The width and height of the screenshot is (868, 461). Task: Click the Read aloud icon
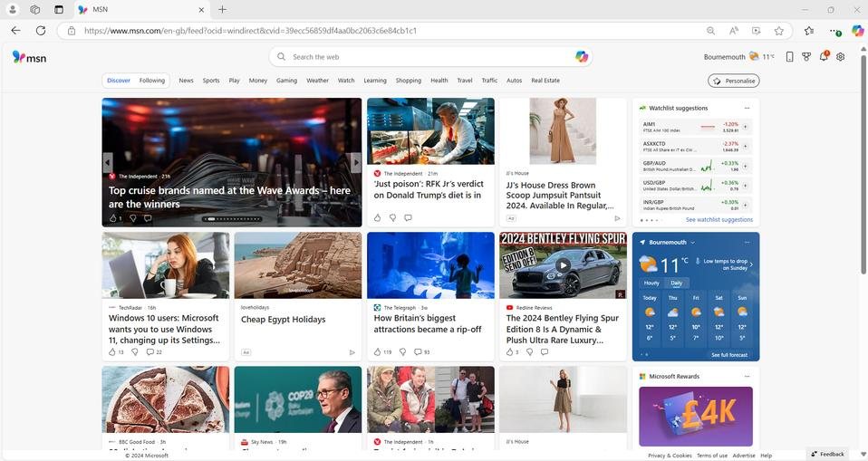[734, 31]
